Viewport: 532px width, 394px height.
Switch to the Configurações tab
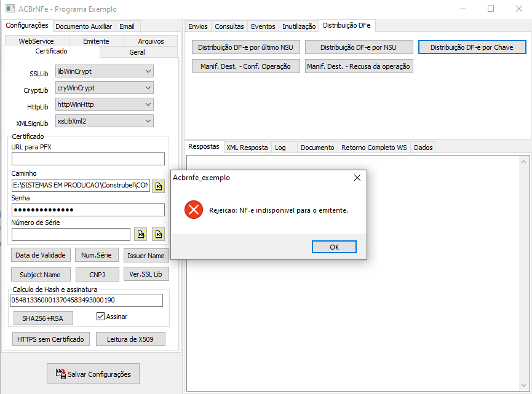pyautogui.click(x=27, y=25)
